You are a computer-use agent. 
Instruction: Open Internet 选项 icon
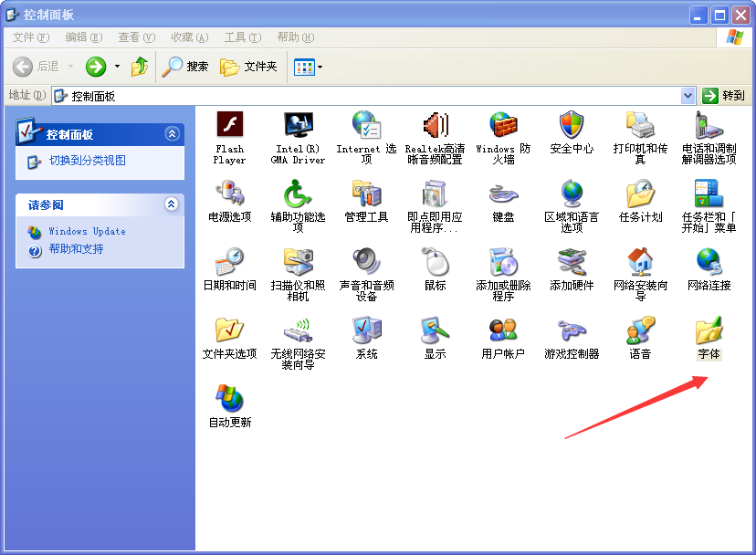click(366, 125)
